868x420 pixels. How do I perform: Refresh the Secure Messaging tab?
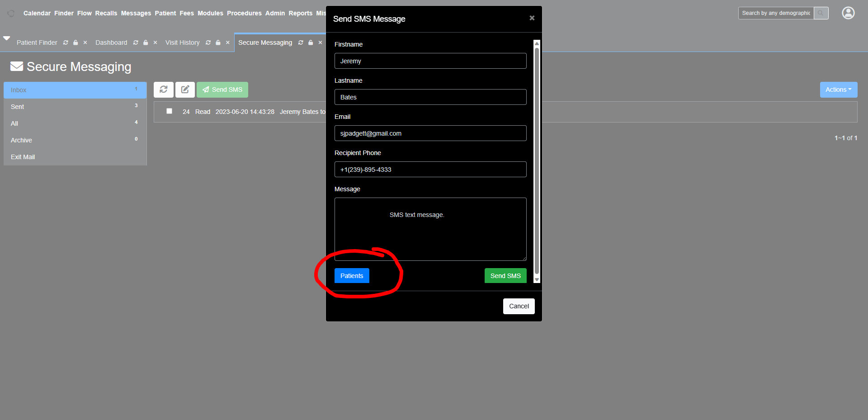point(300,42)
